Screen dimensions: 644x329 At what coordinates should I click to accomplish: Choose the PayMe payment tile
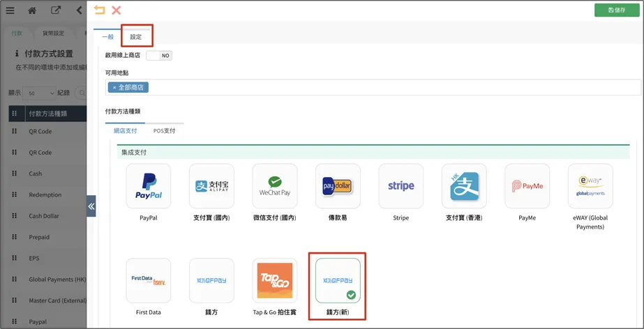point(527,186)
